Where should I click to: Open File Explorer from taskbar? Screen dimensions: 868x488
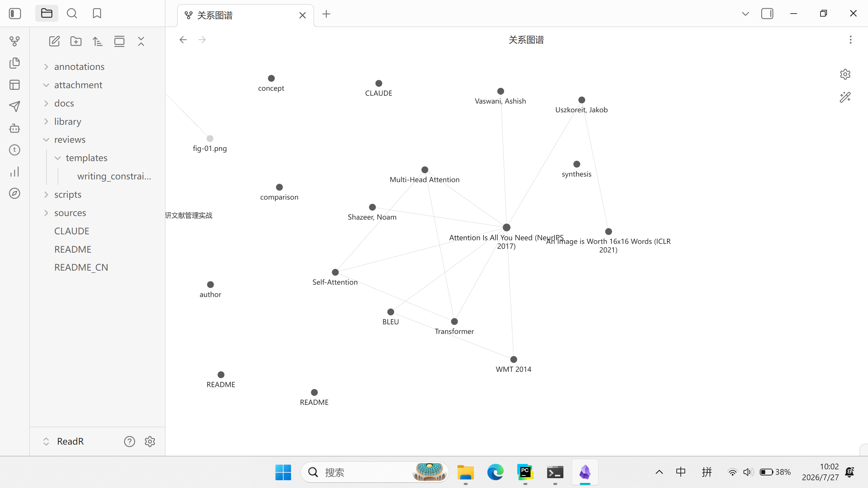tap(466, 472)
